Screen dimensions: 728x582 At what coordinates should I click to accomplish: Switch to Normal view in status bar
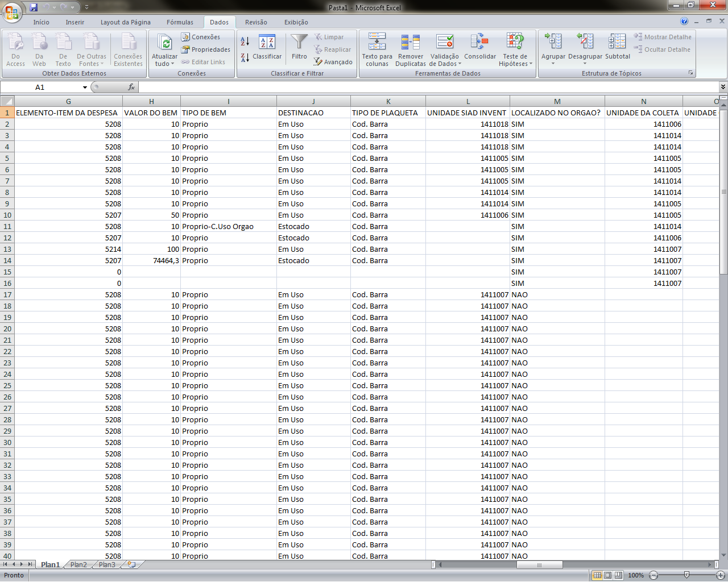(597, 575)
